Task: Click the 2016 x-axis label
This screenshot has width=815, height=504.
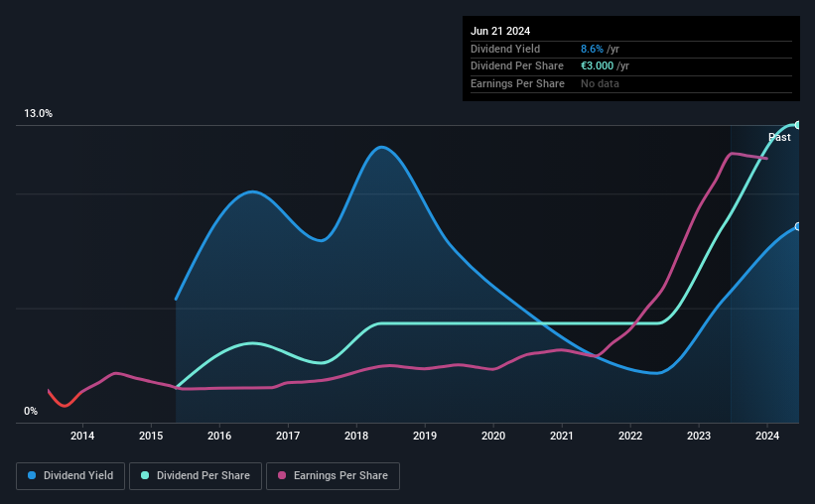Action: pyautogui.click(x=219, y=436)
